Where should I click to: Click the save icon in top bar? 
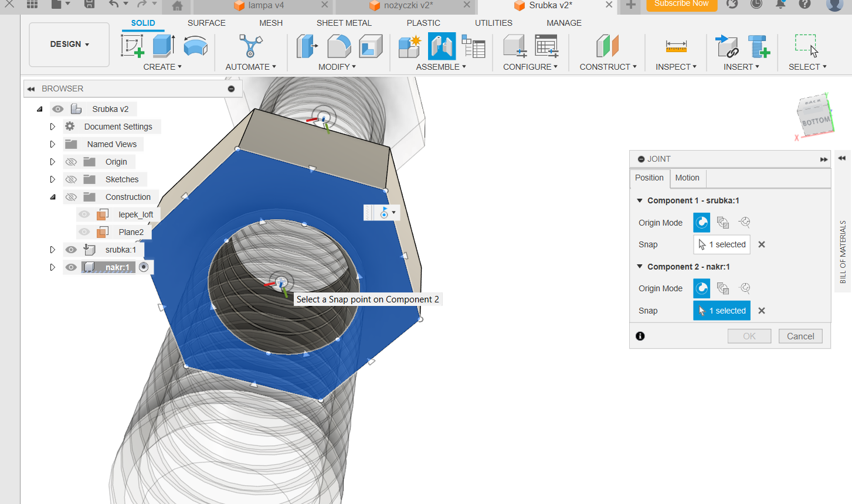pyautogui.click(x=89, y=5)
